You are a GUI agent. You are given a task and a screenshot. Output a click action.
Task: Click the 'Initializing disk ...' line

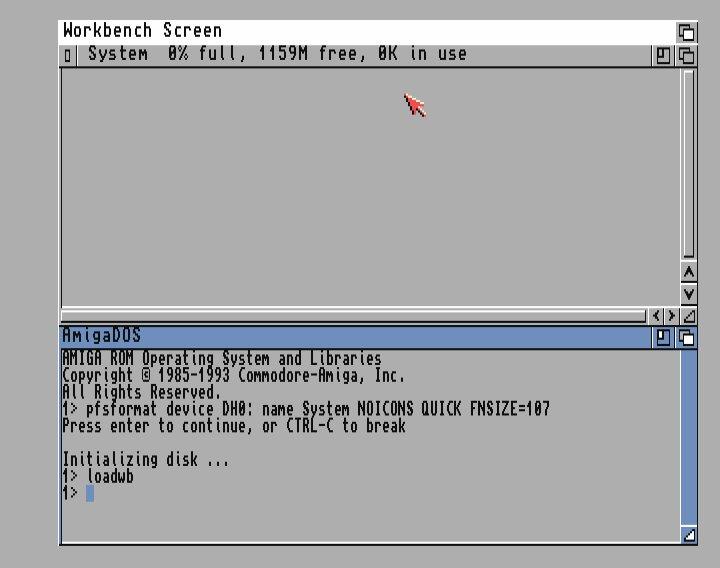click(x=145, y=460)
